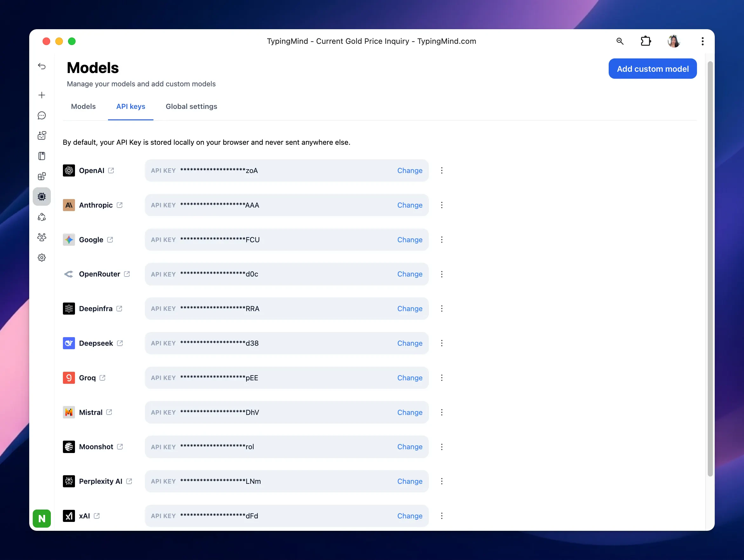Change the Deepinfra API key
The image size is (744, 560).
[x=410, y=309]
